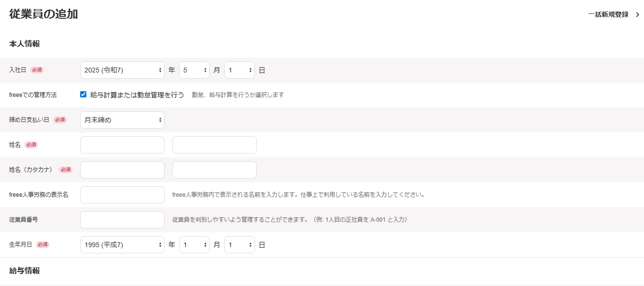Image resolution: width=644 pixels, height=286 pixels.
Task: Open the 一括新規登録 bulk registration link
Action: (608, 14)
